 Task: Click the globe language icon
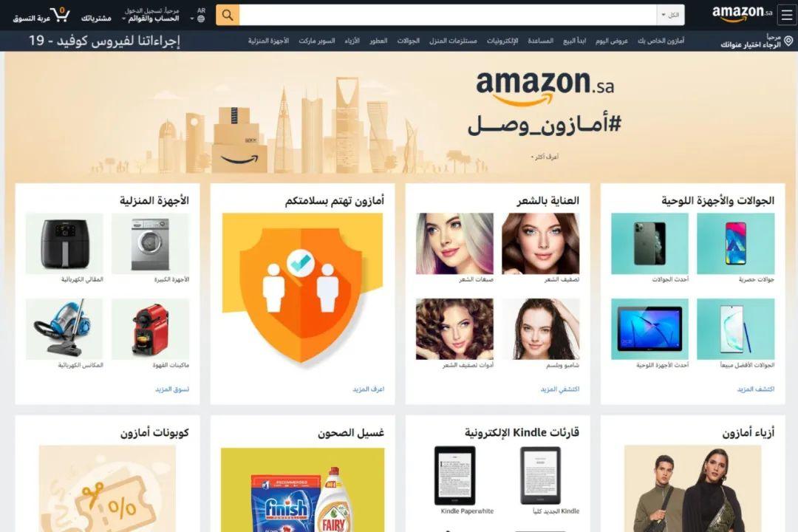click(201, 19)
